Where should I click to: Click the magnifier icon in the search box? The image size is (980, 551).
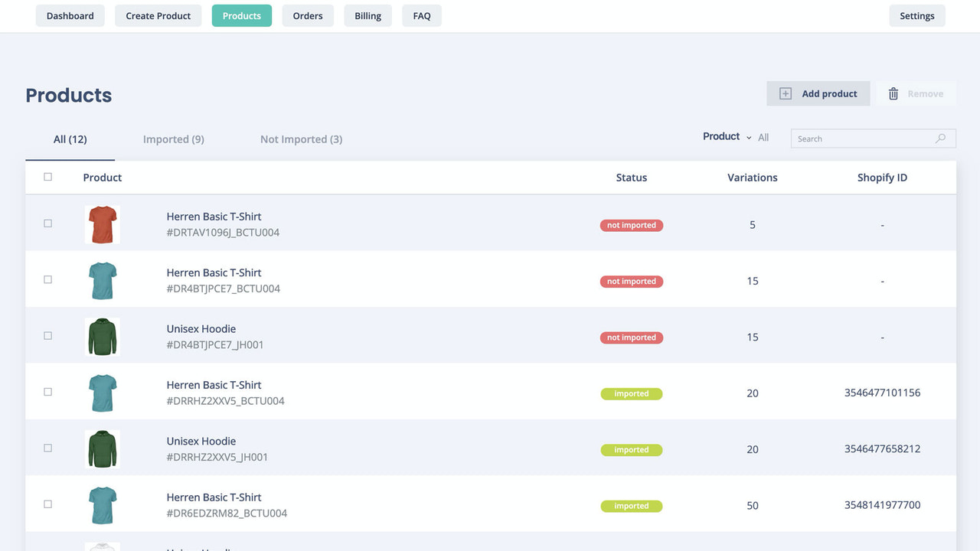click(x=940, y=139)
